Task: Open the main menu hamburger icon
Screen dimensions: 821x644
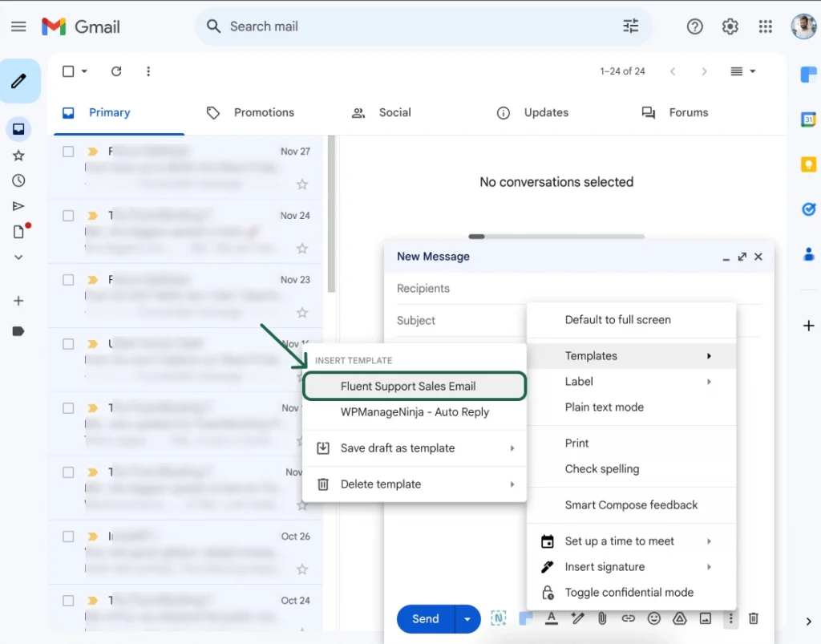Action: tap(18, 26)
